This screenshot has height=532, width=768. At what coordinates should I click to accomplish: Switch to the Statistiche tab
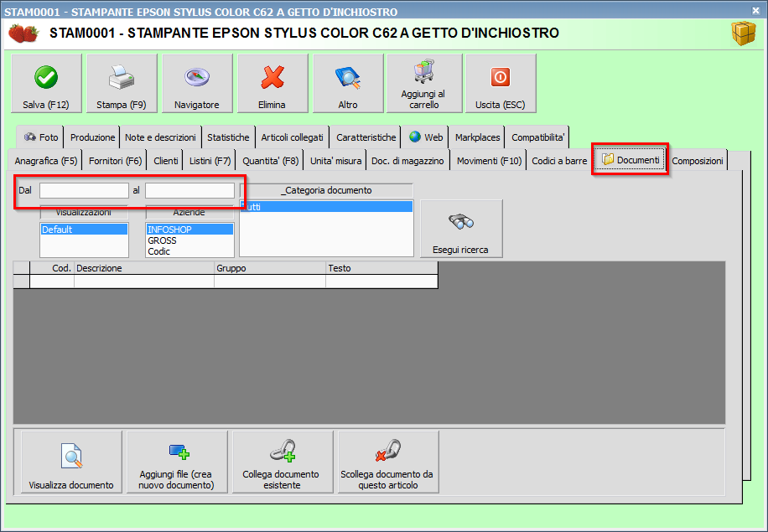click(228, 137)
